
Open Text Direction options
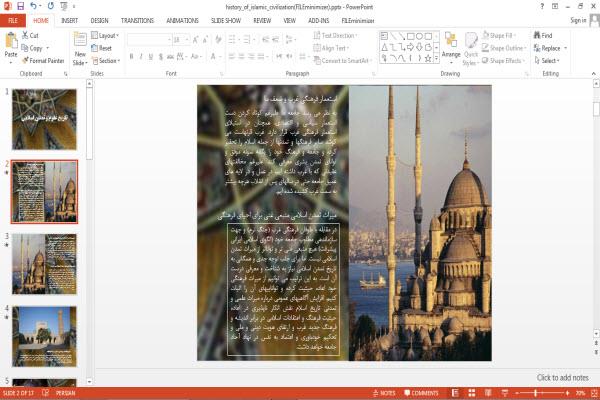[x=335, y=35]
